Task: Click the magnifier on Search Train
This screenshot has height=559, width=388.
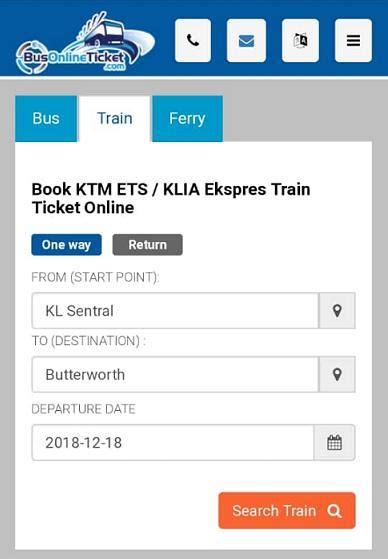Action: [334, 511]
